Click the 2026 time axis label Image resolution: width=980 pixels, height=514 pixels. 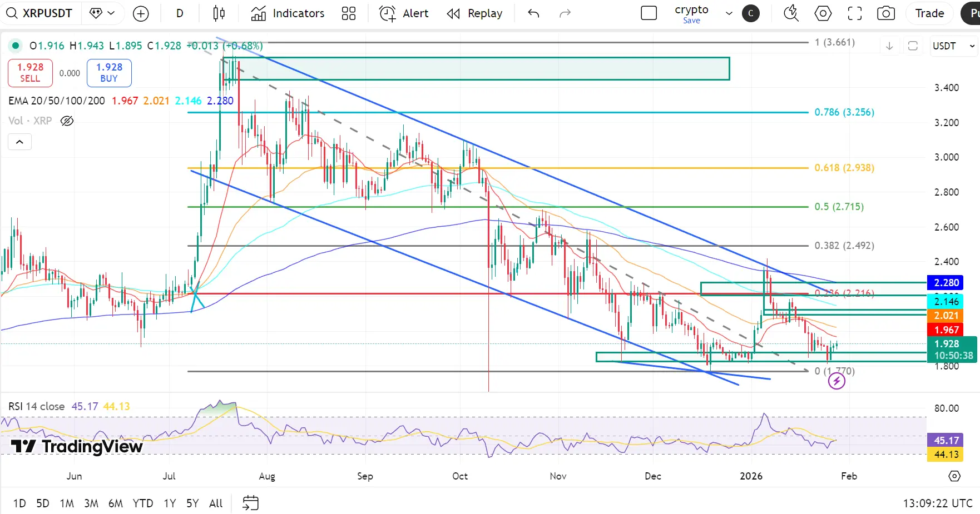(x=751, y=476)
